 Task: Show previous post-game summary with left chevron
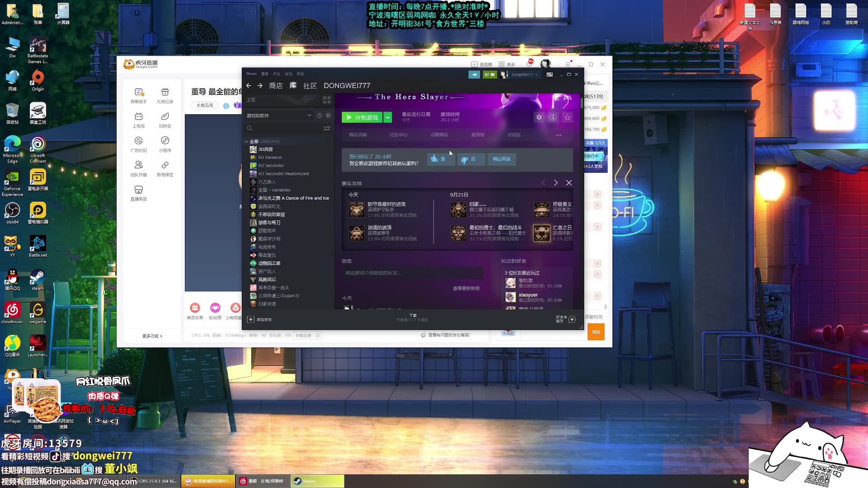[543, 183]
